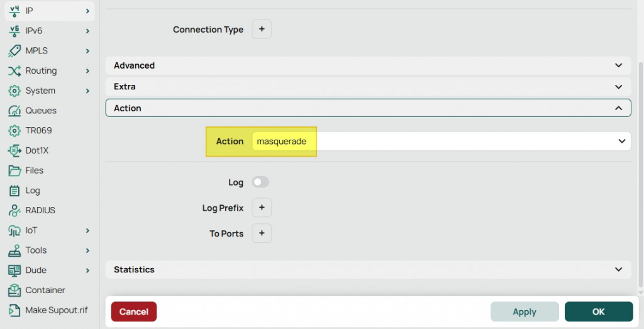The image size is (644, 329).
Task: Click the RADIUS icon in sidebar
Action: tap(14, 211)
